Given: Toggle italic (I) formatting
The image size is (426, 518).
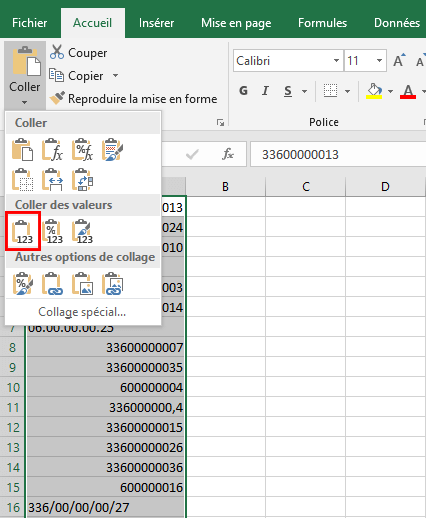Looking at the screenshot, I should click(265, 90).
